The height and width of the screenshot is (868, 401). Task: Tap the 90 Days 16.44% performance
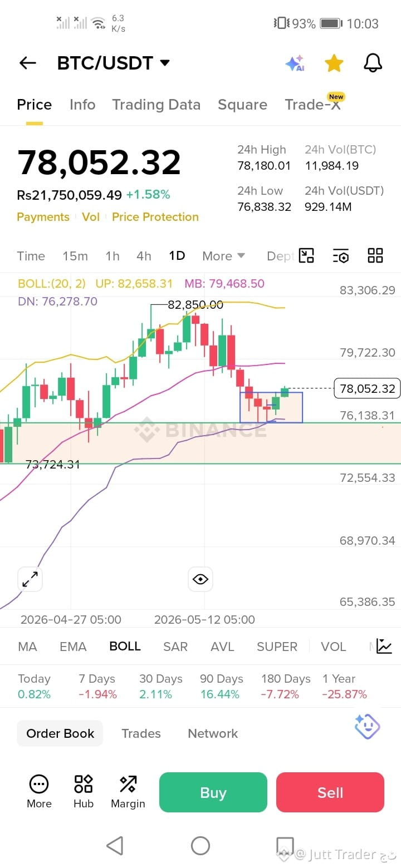221,687
